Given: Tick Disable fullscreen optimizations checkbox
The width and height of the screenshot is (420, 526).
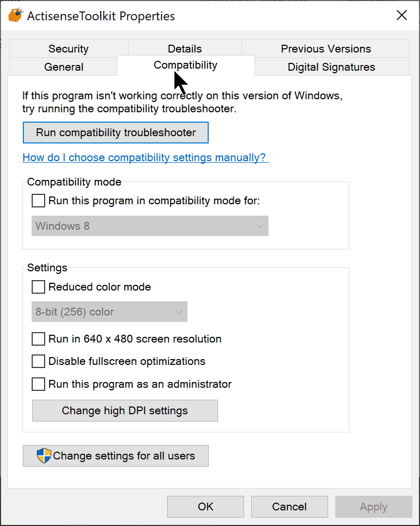Looking at the screenshot, I should (38, 361).
